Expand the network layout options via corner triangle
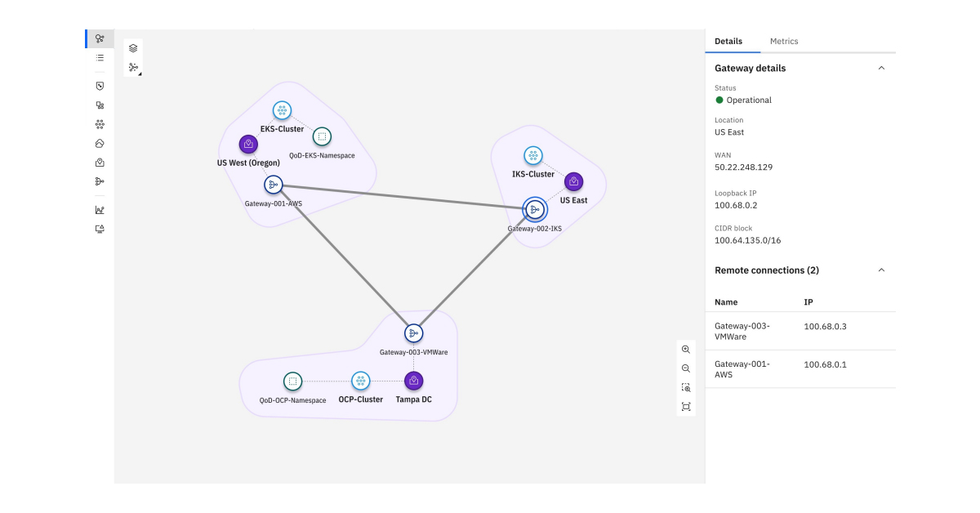The height and width of the screenshot is (513, 980). (140, 74)
